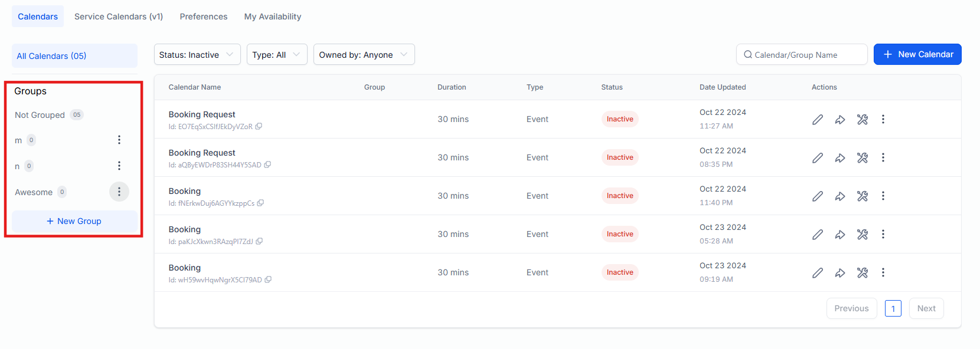Click share icon for the 08:35 PM Booking Request

(x=839, y=158)
